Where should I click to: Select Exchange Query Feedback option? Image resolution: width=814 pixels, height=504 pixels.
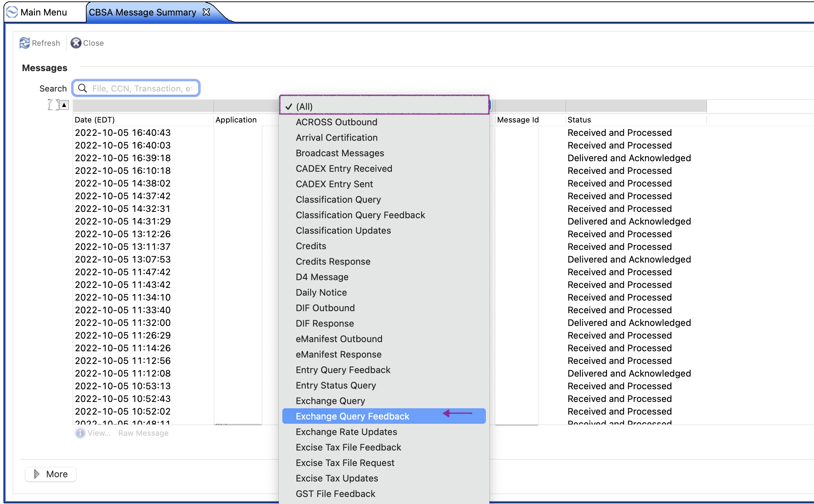pos(384,416)
